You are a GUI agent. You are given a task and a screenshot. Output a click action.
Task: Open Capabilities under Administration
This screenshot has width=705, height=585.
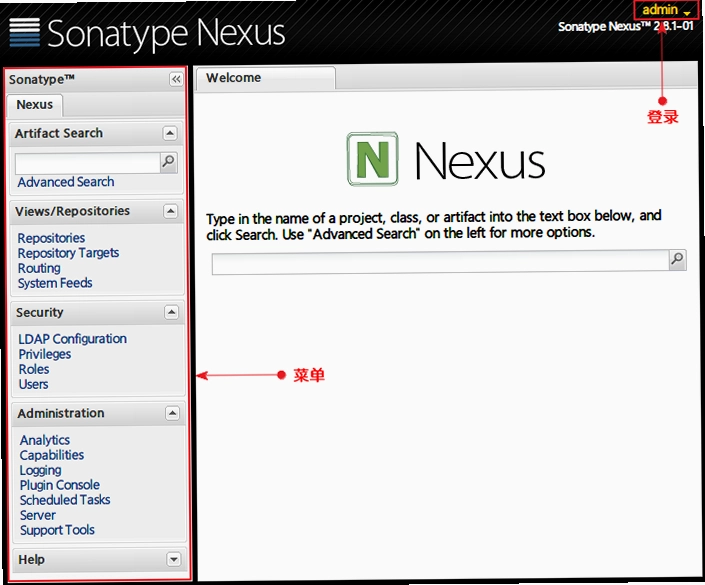[x=52, y=455]
